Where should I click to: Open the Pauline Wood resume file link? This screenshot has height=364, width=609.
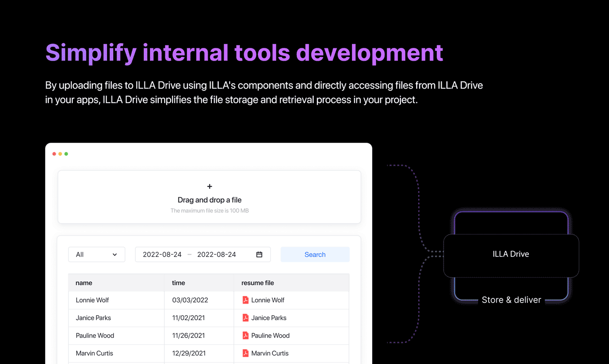click(x=270, y=335)
